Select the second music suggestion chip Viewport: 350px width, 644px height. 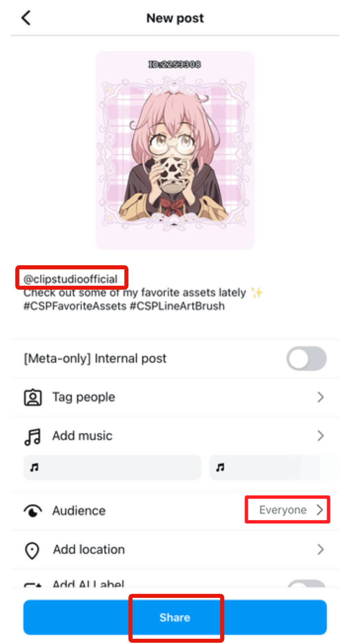(x=275, y=467)
